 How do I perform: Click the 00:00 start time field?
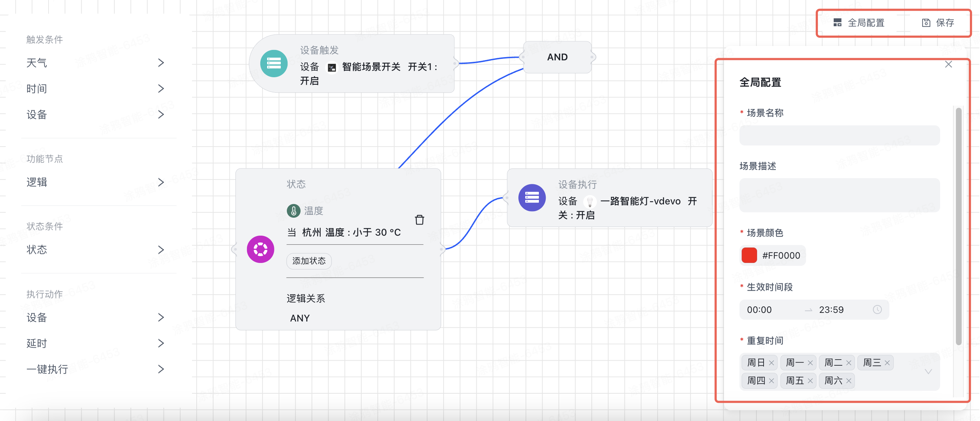pyautogui.click(x=759, y=310)
